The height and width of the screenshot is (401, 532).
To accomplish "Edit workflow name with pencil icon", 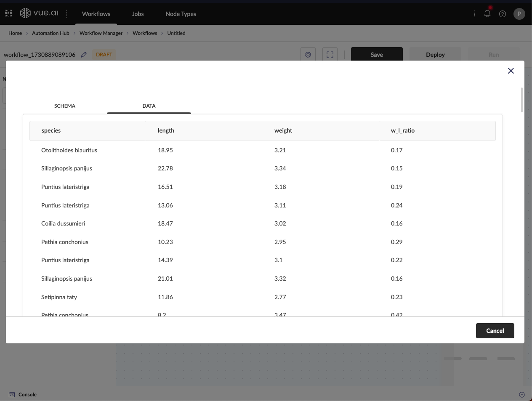I will 84,55.
